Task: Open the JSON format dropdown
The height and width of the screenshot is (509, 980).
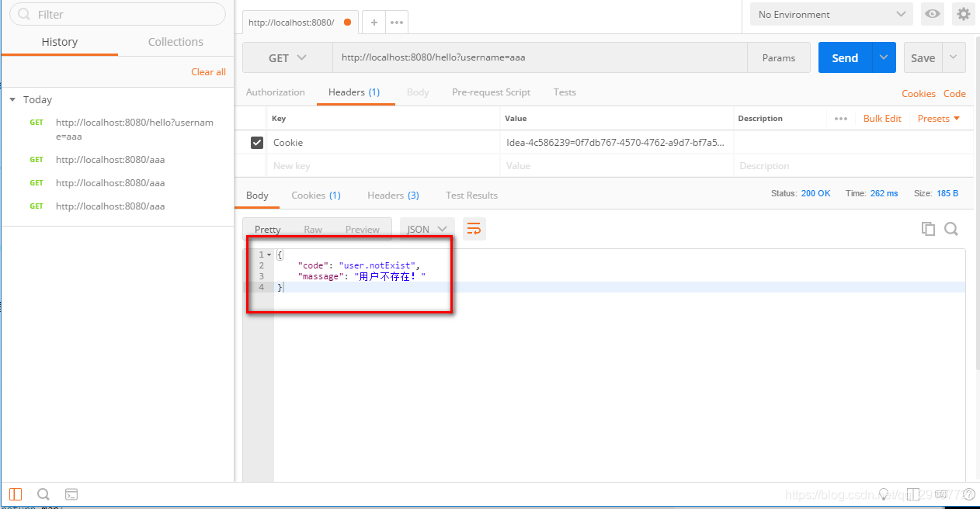Action: pos(427,229)
